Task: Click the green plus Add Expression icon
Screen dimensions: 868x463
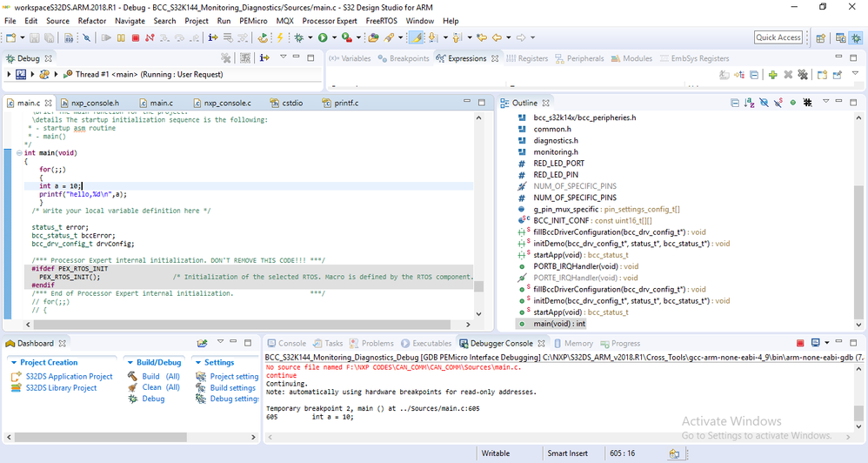Action: (772, 75)
